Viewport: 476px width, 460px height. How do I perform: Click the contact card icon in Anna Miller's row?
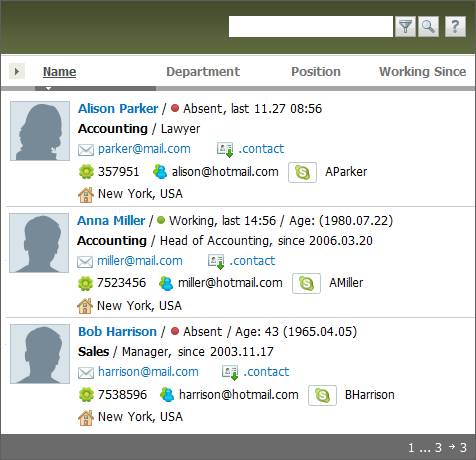216,262
